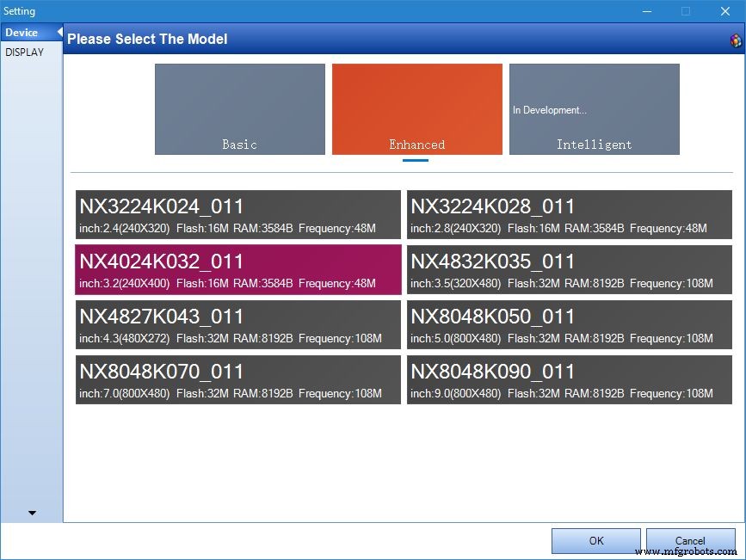Switch to the Basic model series
The height and width of the screenshot is (560, 746).
coord(239,108)
